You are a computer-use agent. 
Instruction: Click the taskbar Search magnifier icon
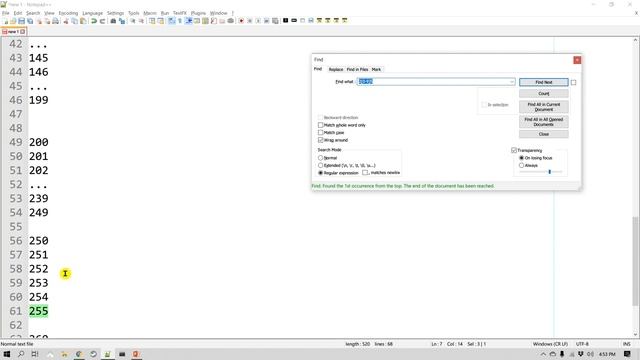[21, 354]
